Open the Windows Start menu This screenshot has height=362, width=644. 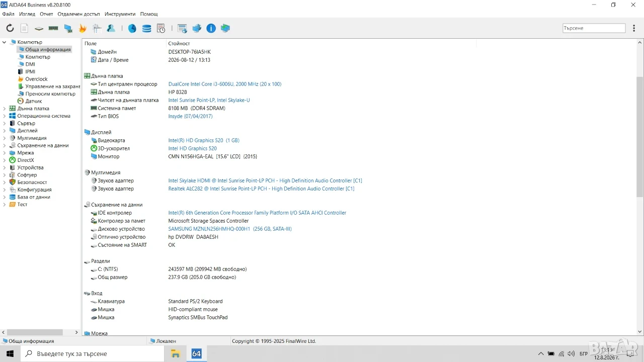coord(10,353)
